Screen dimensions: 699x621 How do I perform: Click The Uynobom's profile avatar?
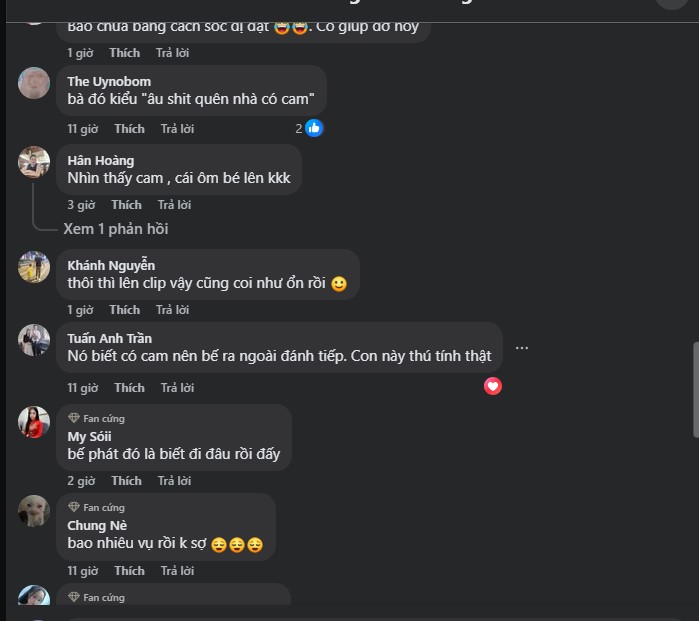34,83
